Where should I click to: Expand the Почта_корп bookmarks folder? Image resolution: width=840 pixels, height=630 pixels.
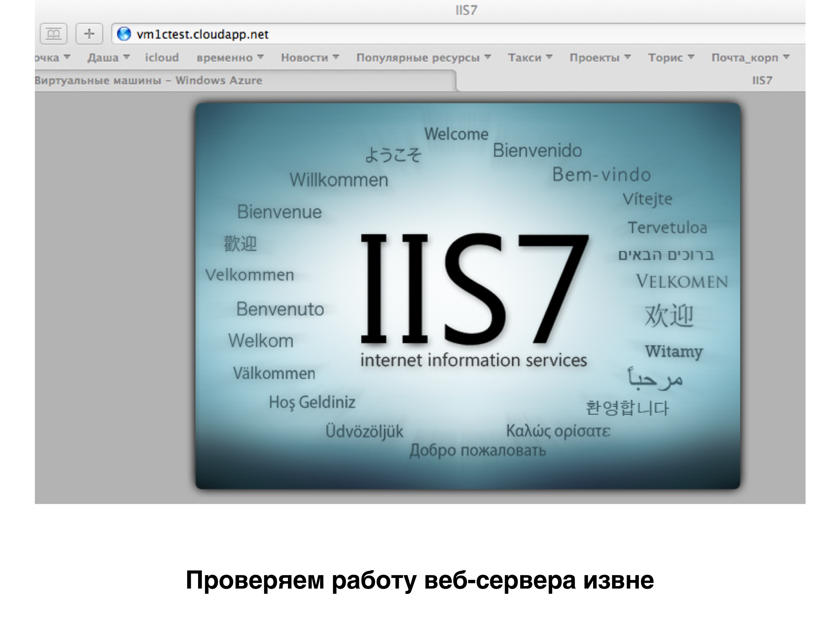coord(750,57)
